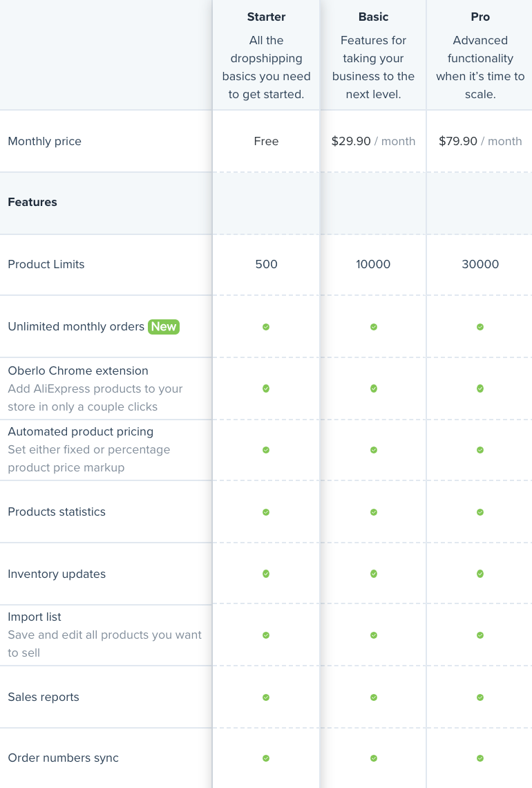The width and height of the screenshot is (532, 788).
Task: Select the Basic plan column header
Action: [373, 17]
